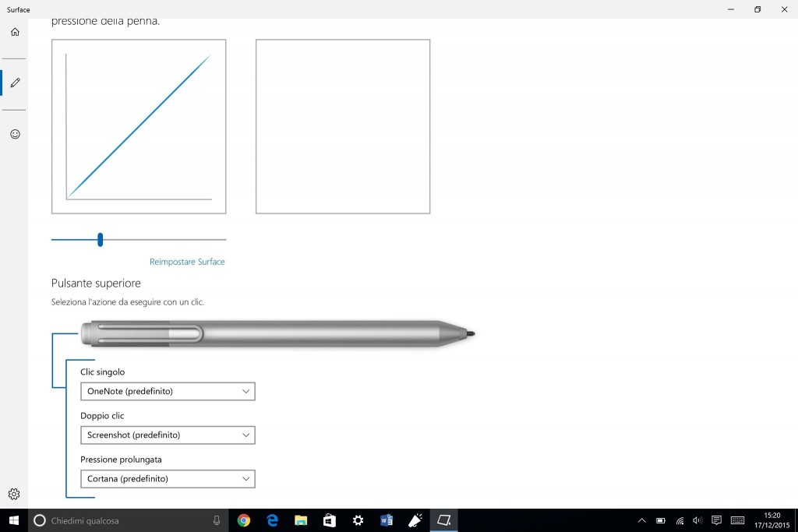798x532 pixels.
Task: Open the volume speaker icon
Action: click(697, 520)
